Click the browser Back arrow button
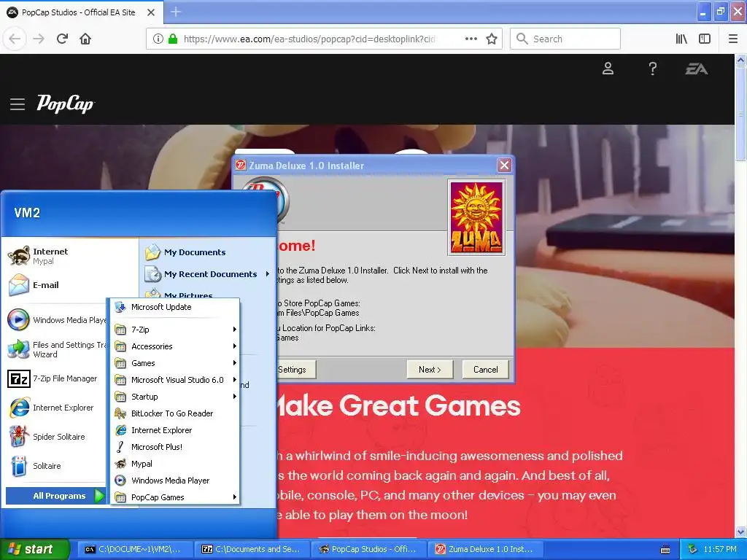747x560 pixels. coord(15,39)
